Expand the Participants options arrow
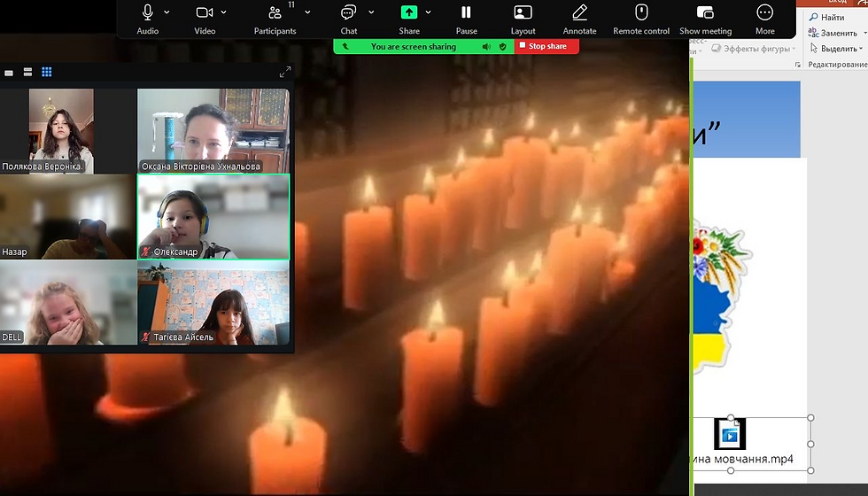Screen dimensions: 868x496 308,12
